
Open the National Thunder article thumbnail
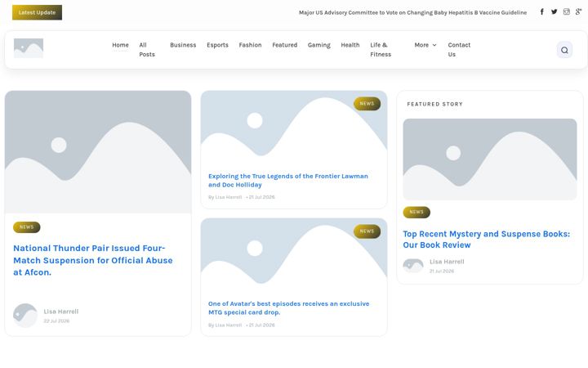[x=98, y=152]
